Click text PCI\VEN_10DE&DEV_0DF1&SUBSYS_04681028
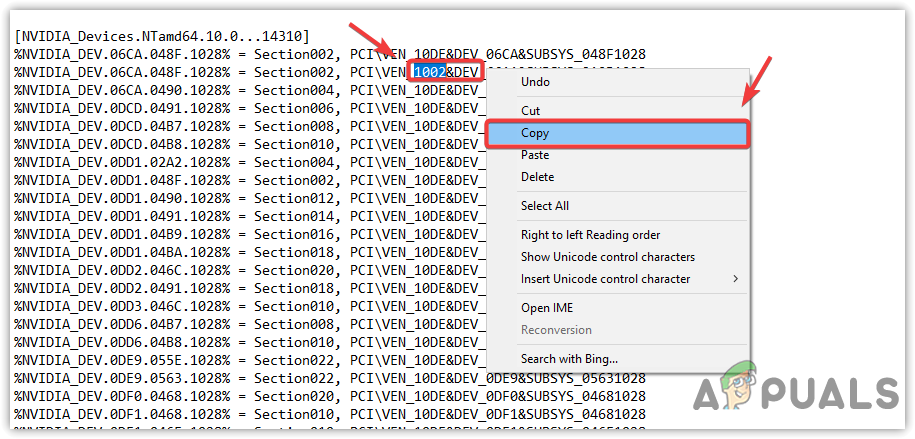The height and width of the screenshot is (439, 915). [x=498, y=414]
